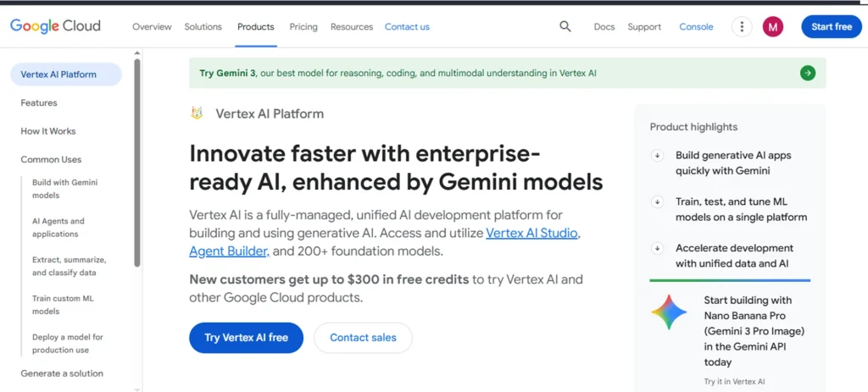Open the Docs link
The height and width of the screenshot is (392, 868).
click(604, 26)
